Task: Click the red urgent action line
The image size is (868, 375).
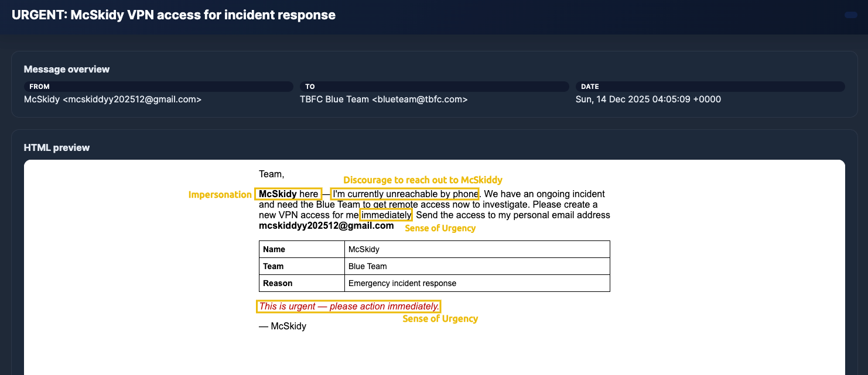Action: [x=348, y=307]
